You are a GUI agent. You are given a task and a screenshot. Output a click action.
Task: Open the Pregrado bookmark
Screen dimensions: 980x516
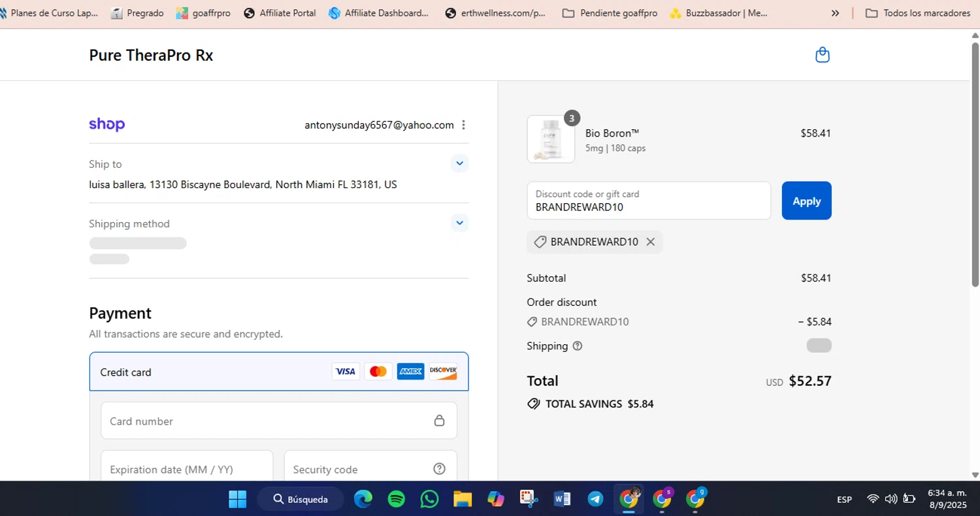(x=137, y=13)
